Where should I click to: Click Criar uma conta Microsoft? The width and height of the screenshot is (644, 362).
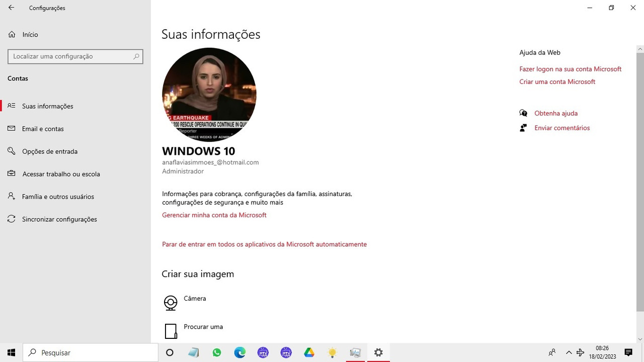coord(557,81)
